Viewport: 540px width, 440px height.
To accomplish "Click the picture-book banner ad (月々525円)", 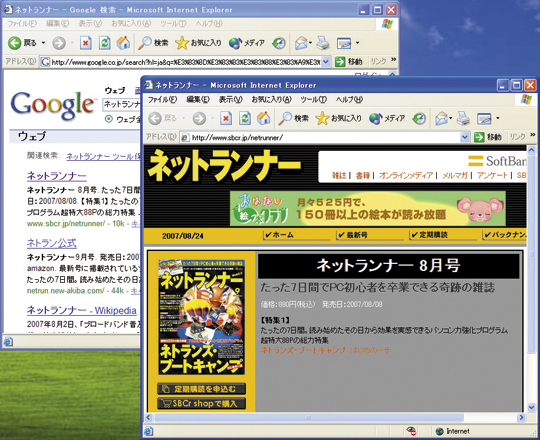I will click(x=368, y=208).
